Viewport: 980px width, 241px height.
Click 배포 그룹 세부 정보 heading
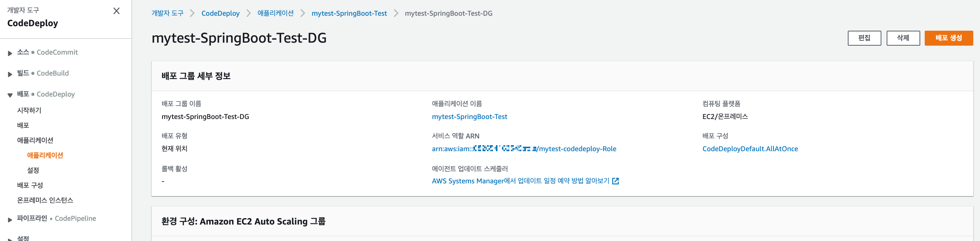click(x=196, y=76)
